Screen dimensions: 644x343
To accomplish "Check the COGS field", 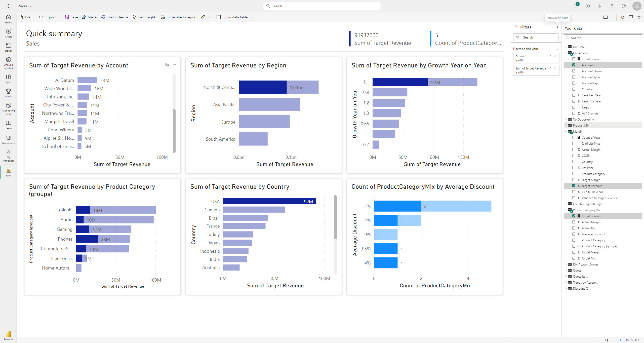I will tap(574, 156).
